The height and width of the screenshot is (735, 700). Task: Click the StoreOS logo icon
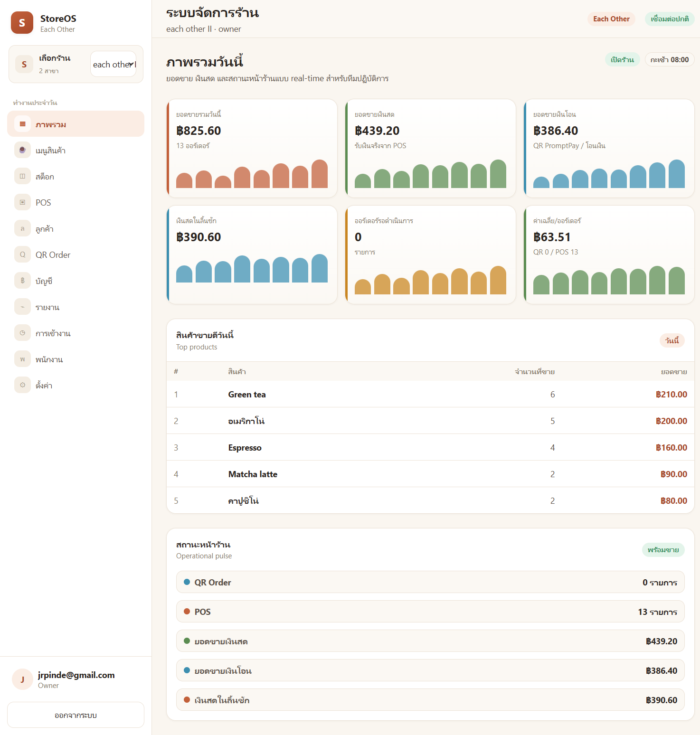[22, 23]
